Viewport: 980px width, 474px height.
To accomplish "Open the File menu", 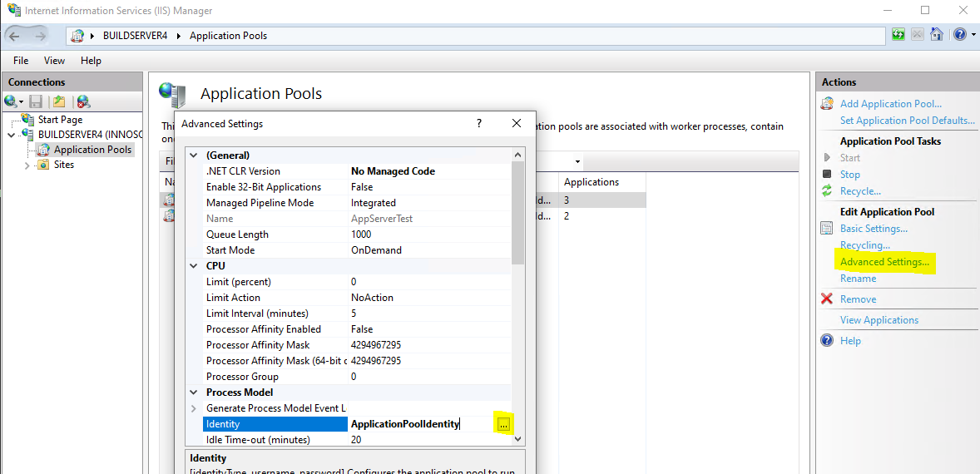I will (21, 61).
